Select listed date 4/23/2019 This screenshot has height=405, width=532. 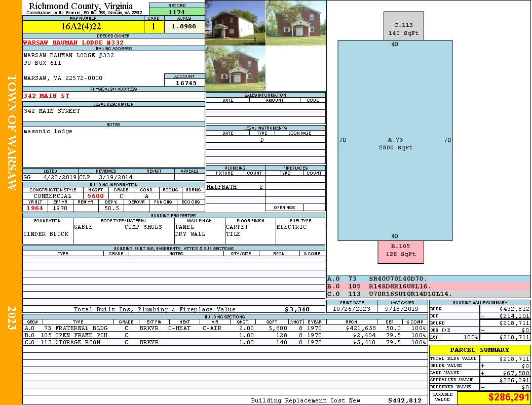[x=60, y=177]
